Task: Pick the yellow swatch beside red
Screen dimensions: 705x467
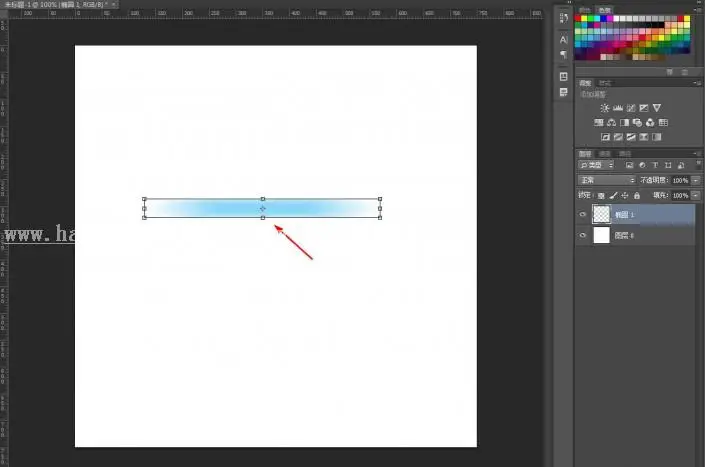Action: [584, 19]
